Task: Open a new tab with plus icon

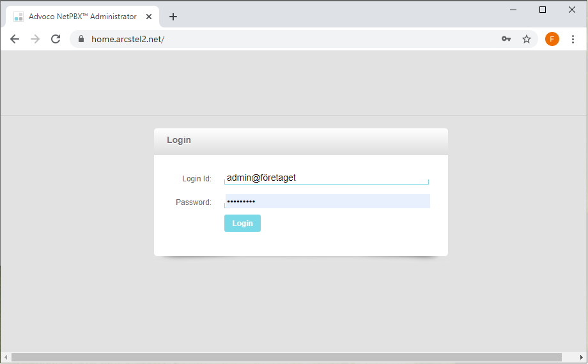Action: coord(173,17)
